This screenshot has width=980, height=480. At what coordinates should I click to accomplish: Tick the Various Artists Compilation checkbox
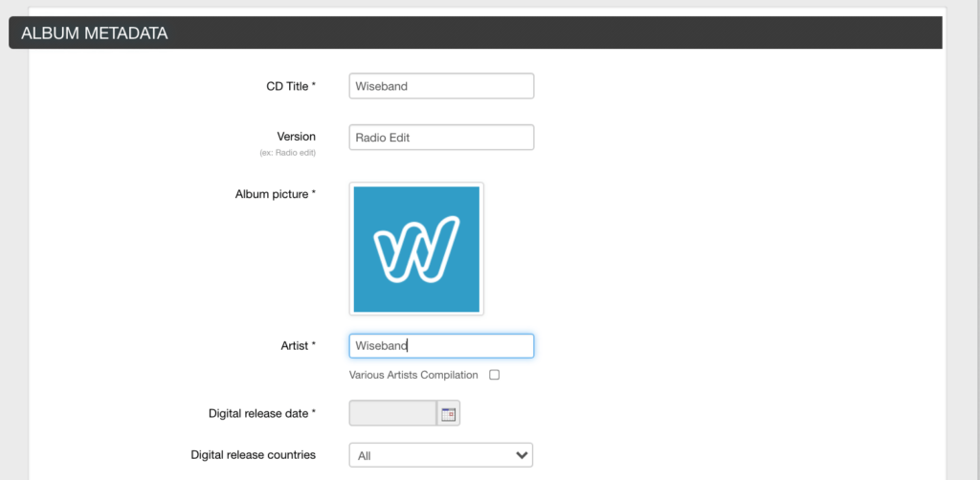pyautogui.click(x=495, y=375)
